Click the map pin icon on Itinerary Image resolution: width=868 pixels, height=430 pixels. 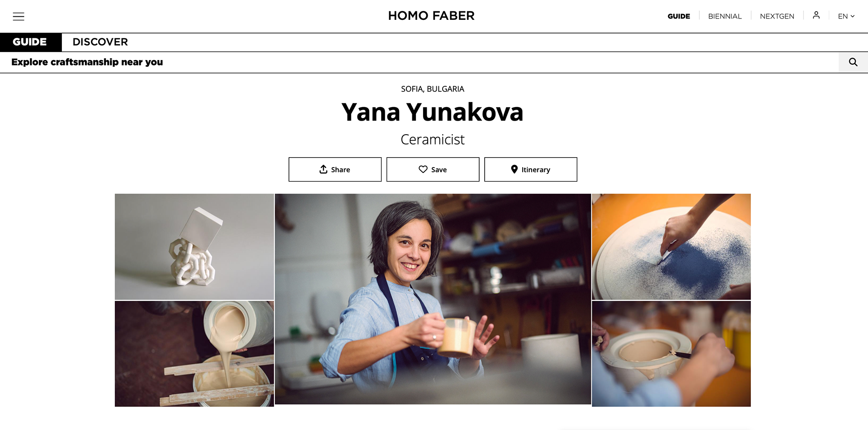514,169
